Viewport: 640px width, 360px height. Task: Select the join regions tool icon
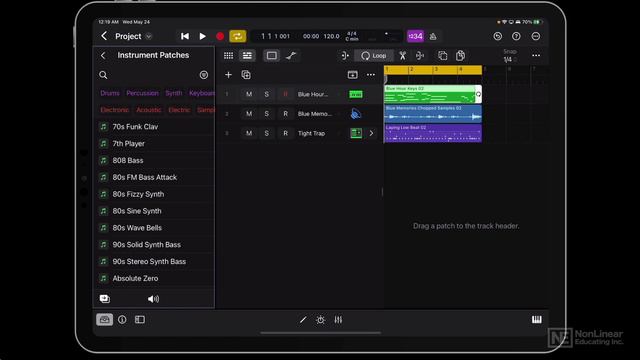click(420, 56)
